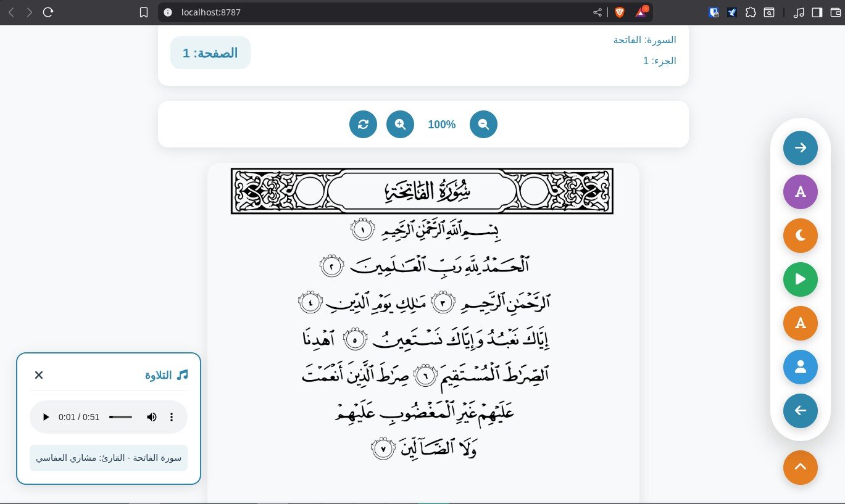
Task: Open the browser extensions puzzle menu
Action: coord(751,12)
